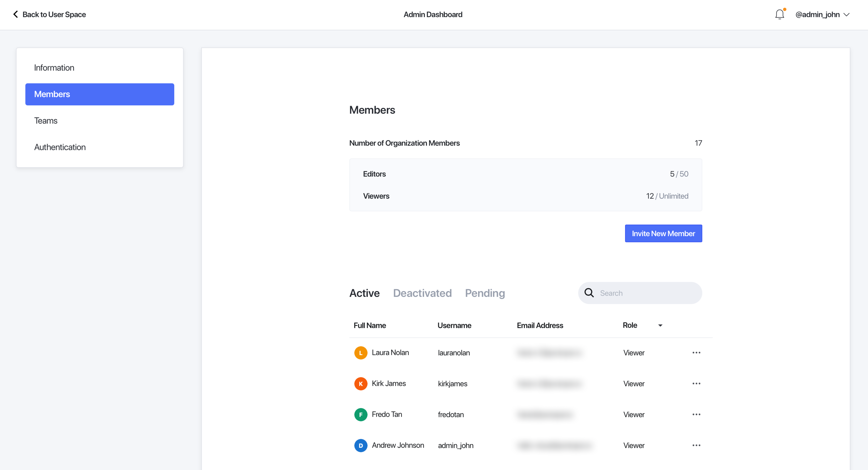Image resolution: width=868 pixels, height=470 pixels.
Task: Click the Viewers label
Action: (x=376, y=196)
